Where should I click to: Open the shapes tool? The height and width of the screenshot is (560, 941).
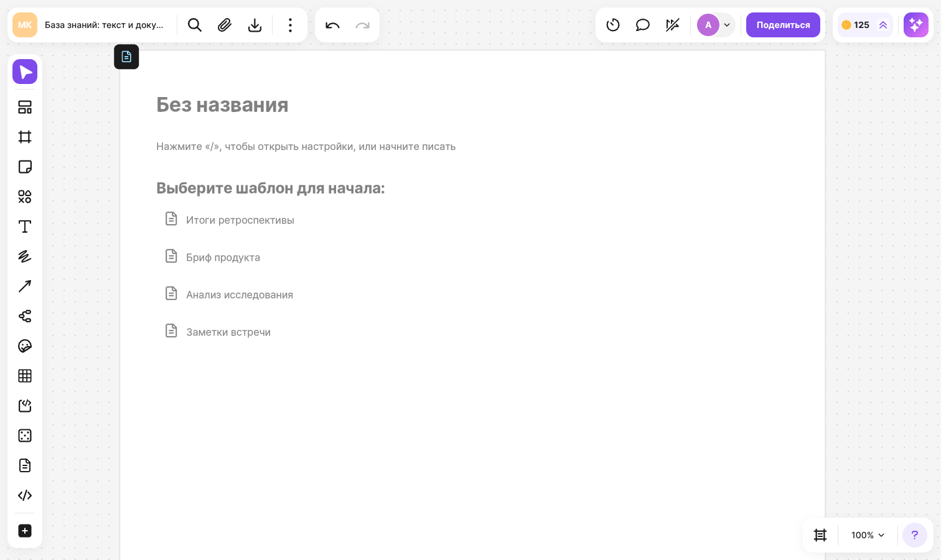25,197
